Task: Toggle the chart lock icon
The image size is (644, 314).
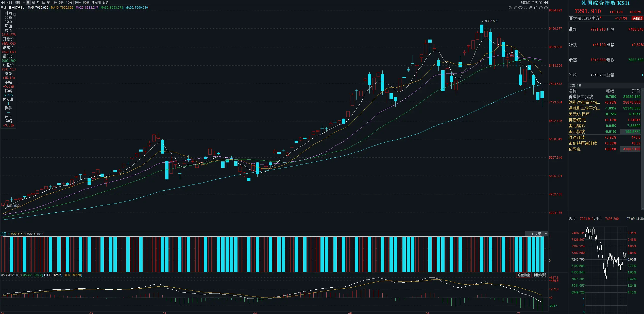Action: [536, 8]
